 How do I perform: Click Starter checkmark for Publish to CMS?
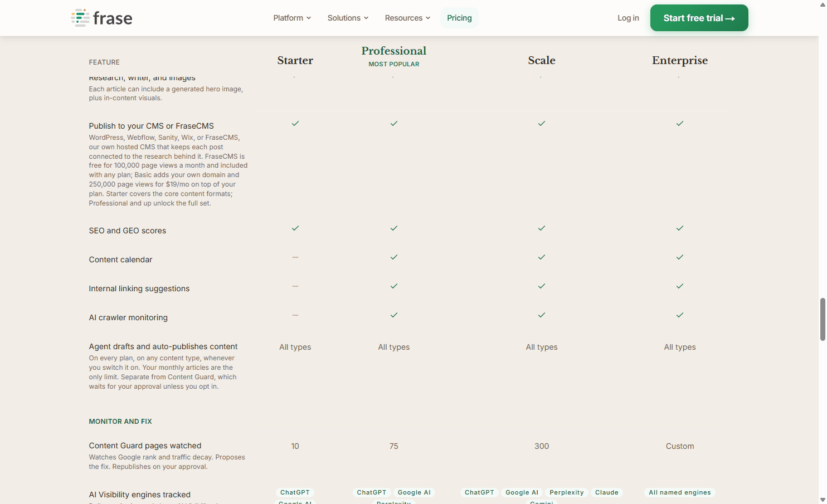click(x=295, y=124)
